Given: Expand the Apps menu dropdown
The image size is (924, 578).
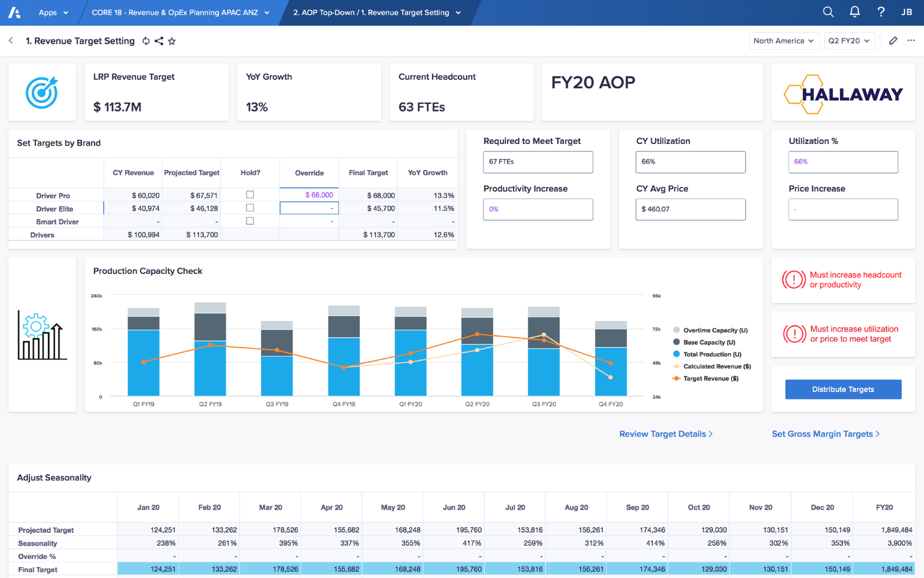Looking at the screenshot, I should point(53,12).
